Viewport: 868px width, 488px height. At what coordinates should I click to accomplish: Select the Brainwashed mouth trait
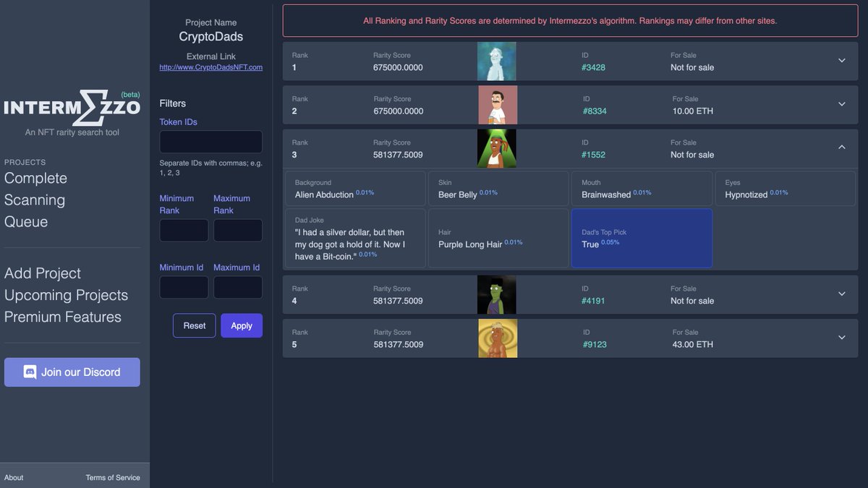tap(642, 189)
